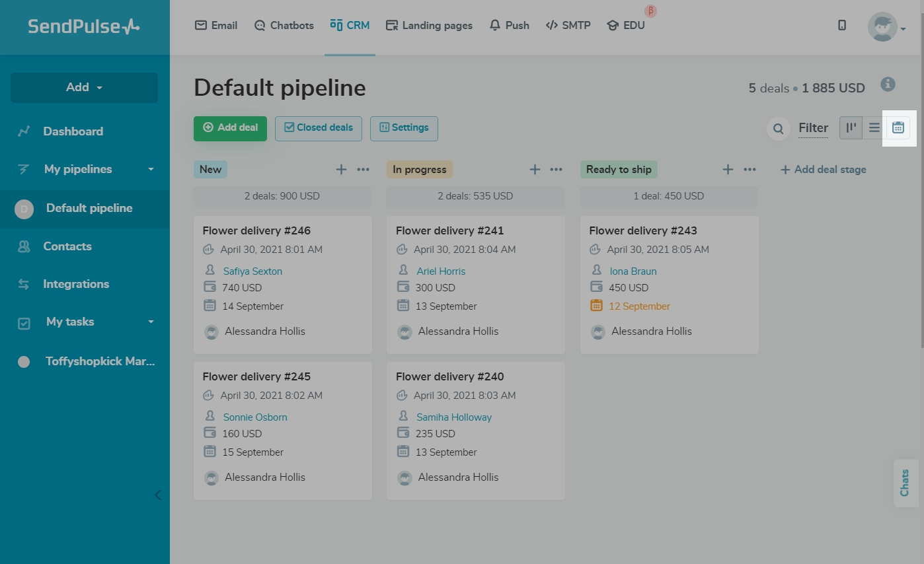Viewport: 924px width, 564px height.
Task: Open the Add dropdown in the sidebar
Action: click(83, 87)
